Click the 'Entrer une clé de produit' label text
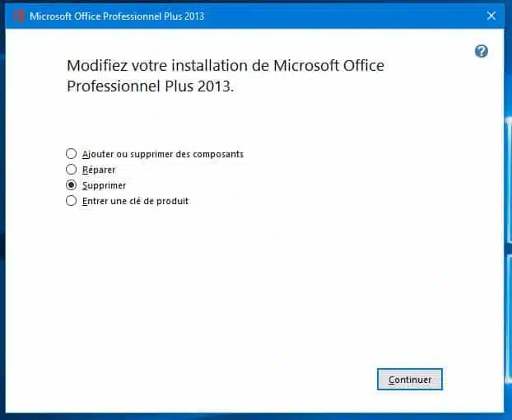Image resolution: width=512 pixels, height=420 pixels. pyautogui.click(x=136, y=201)
